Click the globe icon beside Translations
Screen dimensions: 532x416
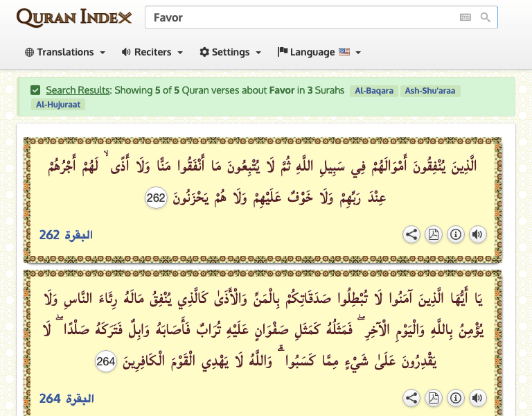30,52
